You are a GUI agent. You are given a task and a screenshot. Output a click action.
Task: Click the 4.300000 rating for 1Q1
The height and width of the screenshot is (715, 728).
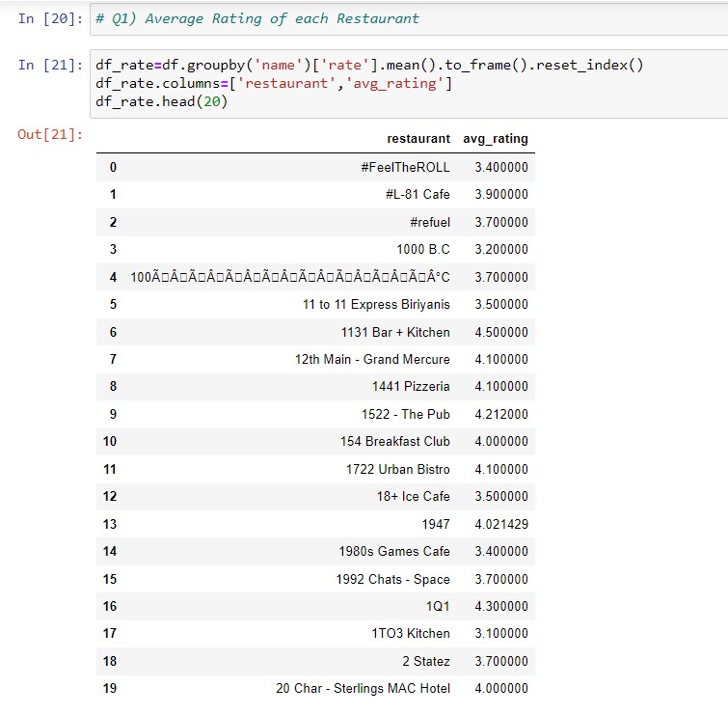501,606
